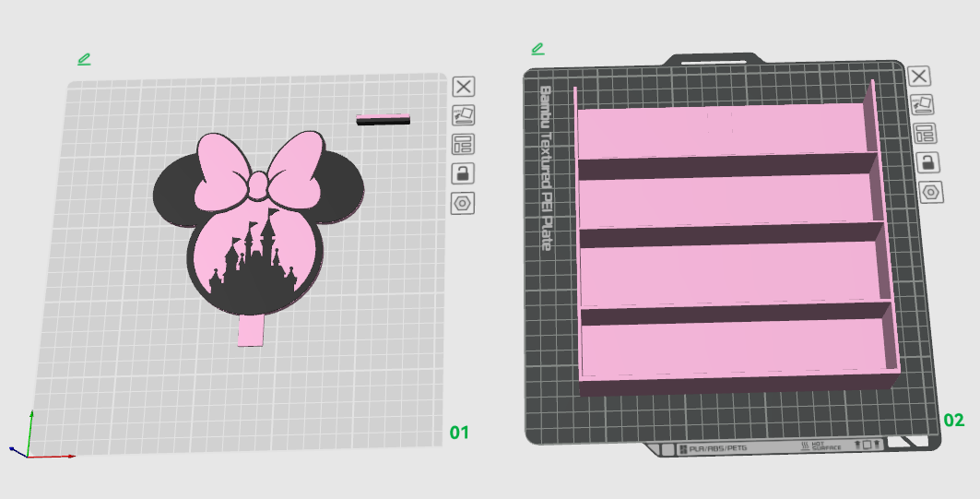Open plate 02 settings hexagon icon
This screenshot has width=980, height=499.
point(931,192)
